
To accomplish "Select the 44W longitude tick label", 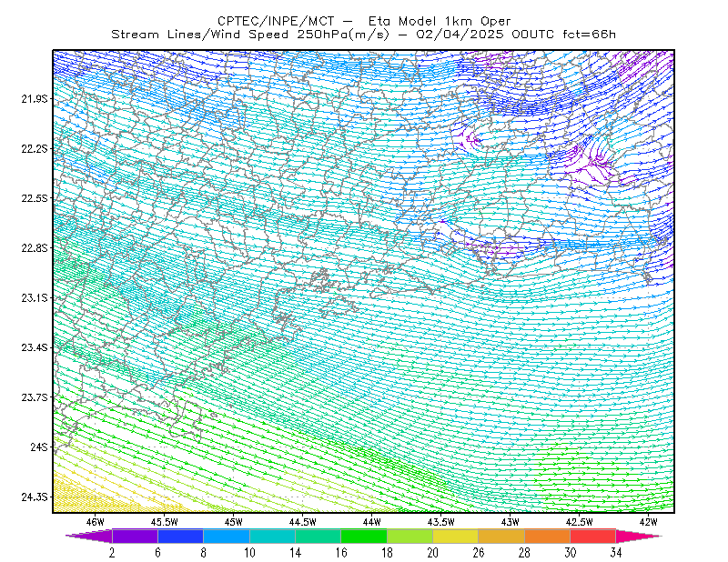I will click(372, 522).
